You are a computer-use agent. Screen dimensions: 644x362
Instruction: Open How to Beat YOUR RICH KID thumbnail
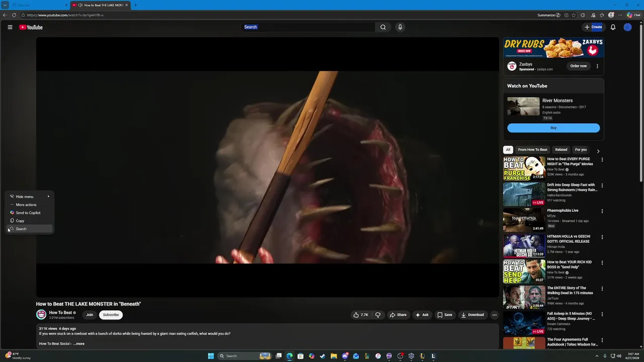click(x=524, y=271)
